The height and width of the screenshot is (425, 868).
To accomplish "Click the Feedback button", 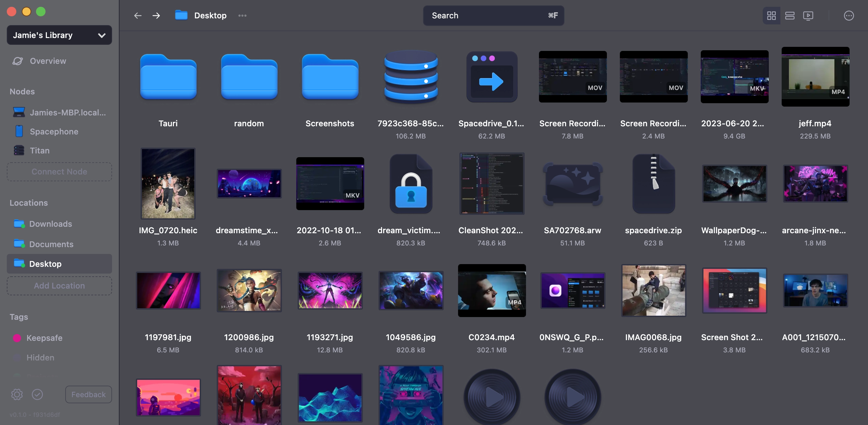I will pyautogui.click(x=88, y=394).
